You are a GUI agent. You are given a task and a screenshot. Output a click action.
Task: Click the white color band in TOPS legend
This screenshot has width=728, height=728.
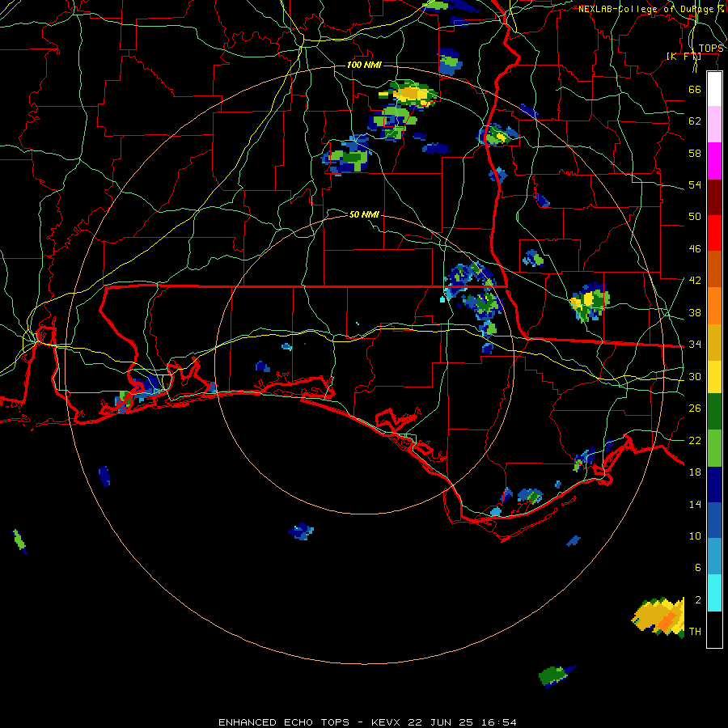tap(714, 89)
